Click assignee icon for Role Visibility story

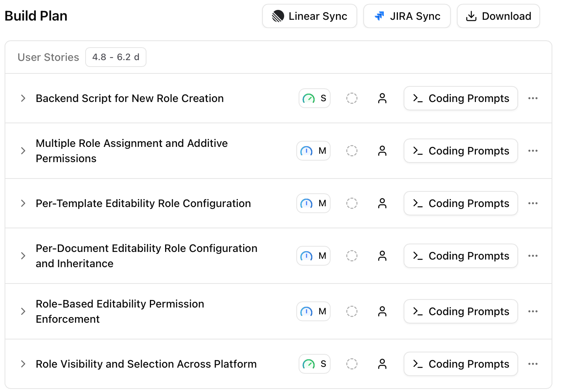pos(382,364)
